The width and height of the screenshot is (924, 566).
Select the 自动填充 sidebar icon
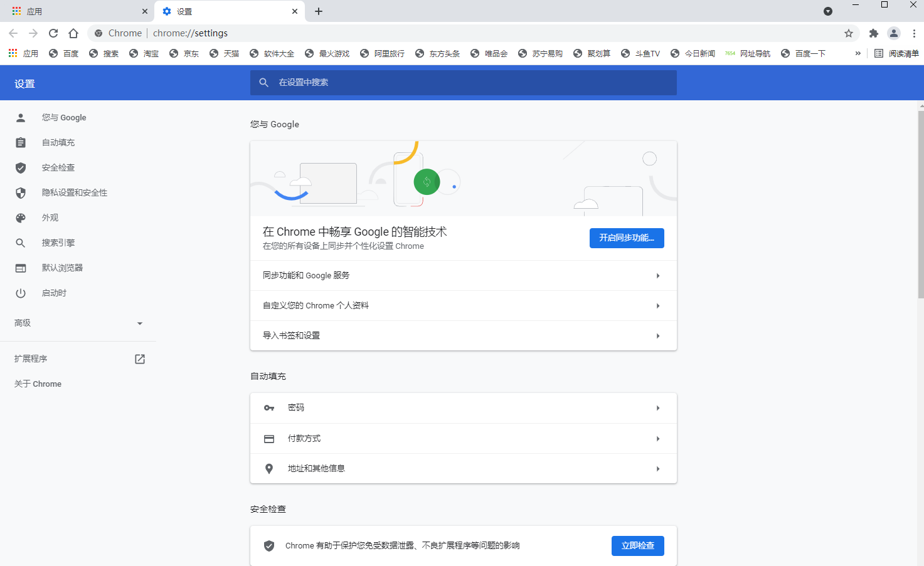21,142
